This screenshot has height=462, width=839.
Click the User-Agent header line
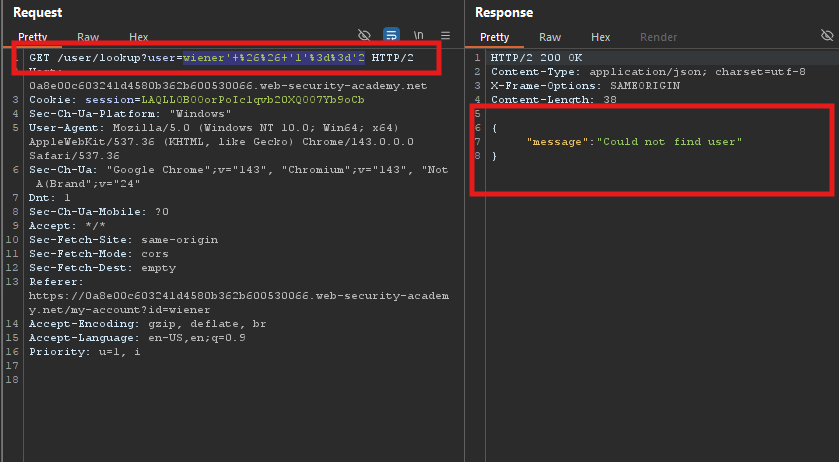tap(222, 141)
